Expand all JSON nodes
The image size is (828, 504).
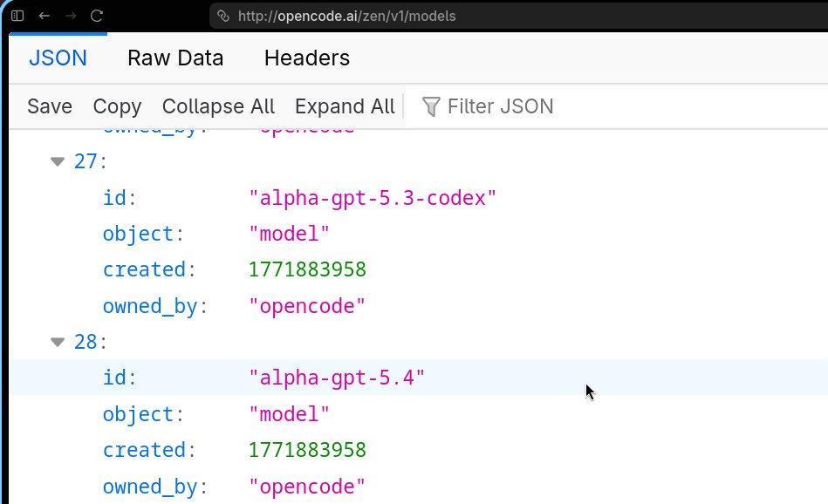point(344,106)
